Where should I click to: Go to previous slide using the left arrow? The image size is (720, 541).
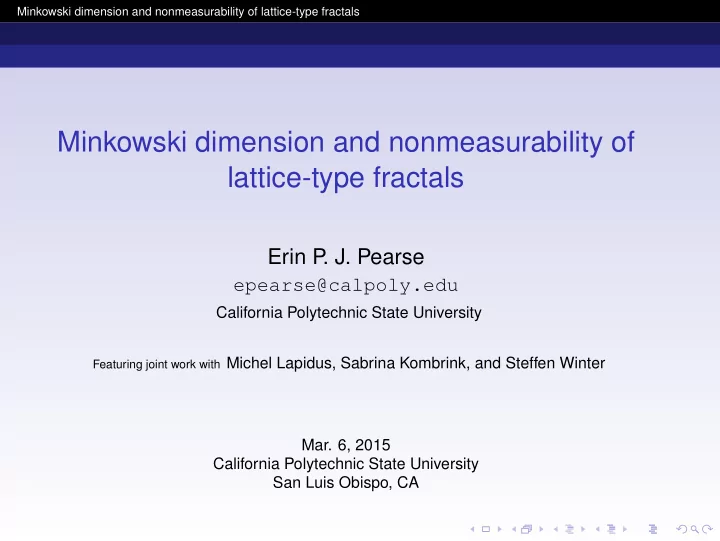point(472,529)
